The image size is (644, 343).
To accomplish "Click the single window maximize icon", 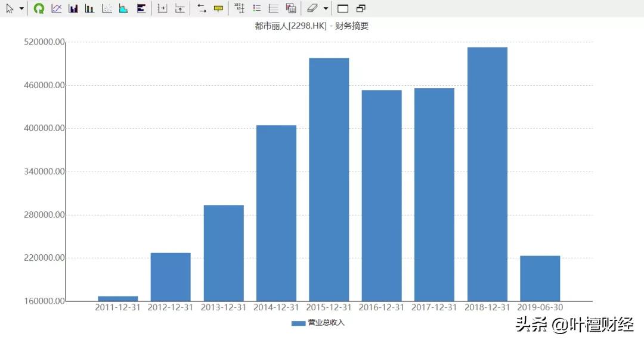I will tap(342, 8).
